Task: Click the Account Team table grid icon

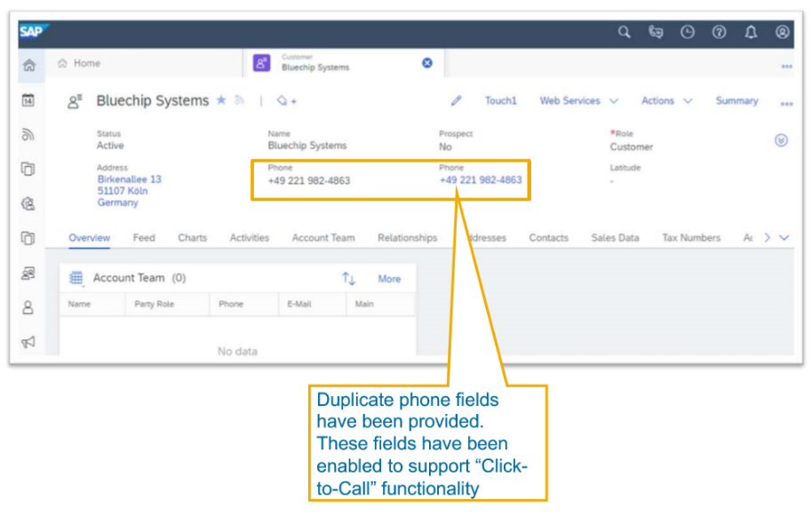Action: coord(76,278)
